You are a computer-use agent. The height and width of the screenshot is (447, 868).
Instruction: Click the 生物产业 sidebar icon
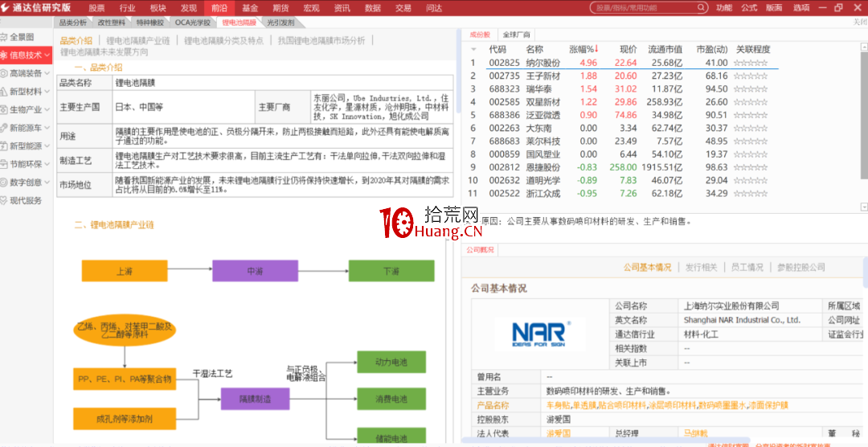tap(4, 109)
